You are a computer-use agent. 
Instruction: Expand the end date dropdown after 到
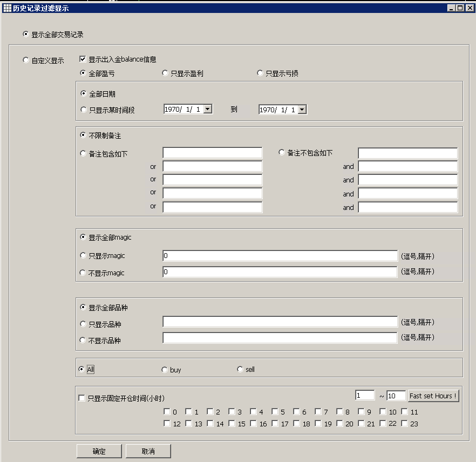[302, 110]
